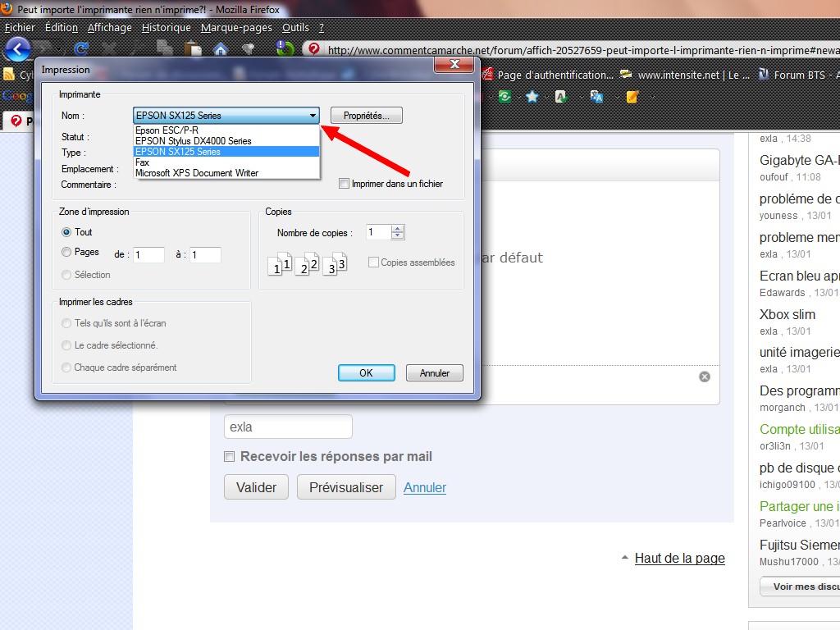Increase the number of copies with up arrow
This screenshot has height=630, width=840.
pos(398,229)
